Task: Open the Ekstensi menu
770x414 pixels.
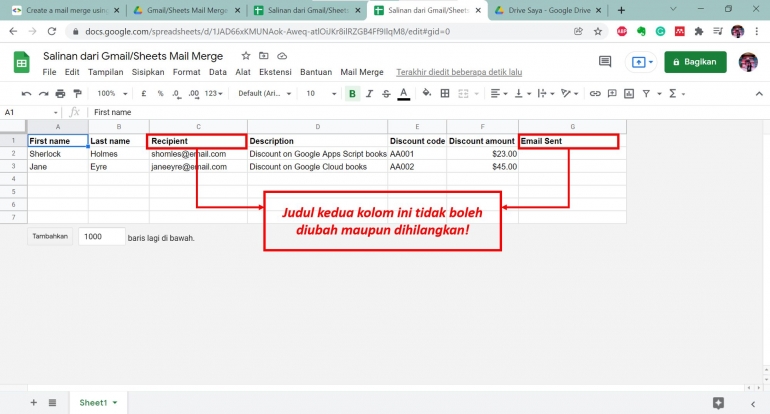Action: 275,72
